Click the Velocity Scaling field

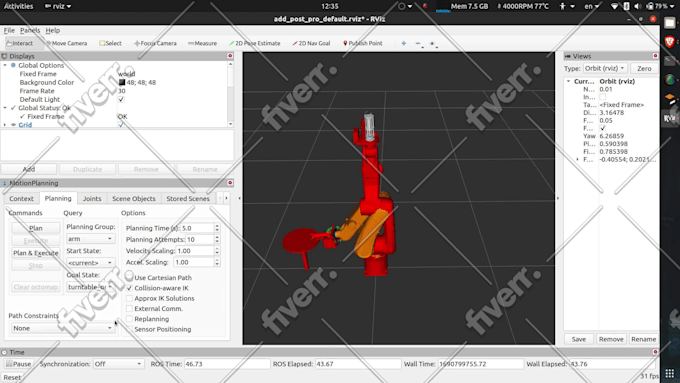195,251
